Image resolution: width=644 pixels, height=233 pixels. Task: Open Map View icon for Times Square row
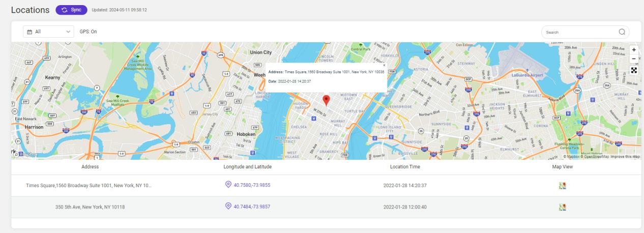pyautogui.click(x=563, y=185)
